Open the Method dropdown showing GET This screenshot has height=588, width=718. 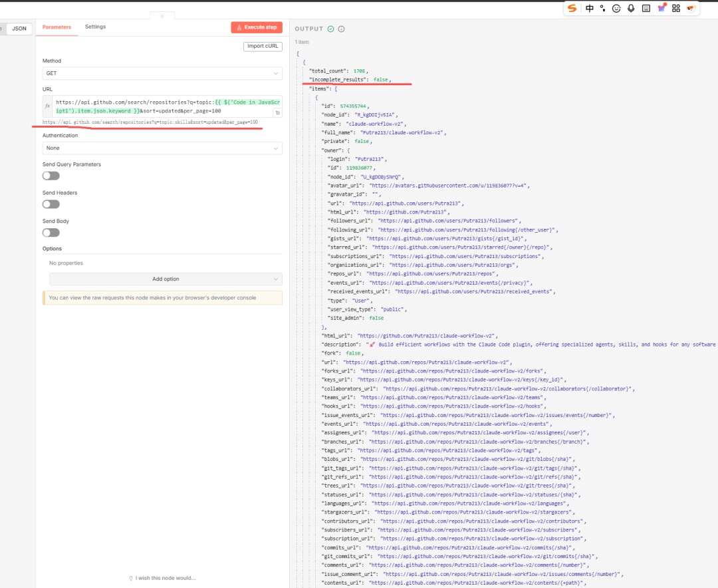point(162,73)
